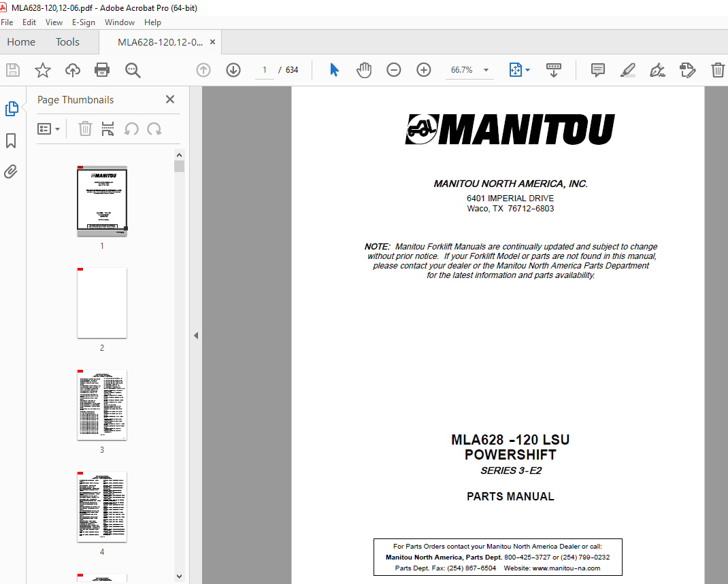
Task: Click the Manitou logo on the page
Action: pos(510,129)
